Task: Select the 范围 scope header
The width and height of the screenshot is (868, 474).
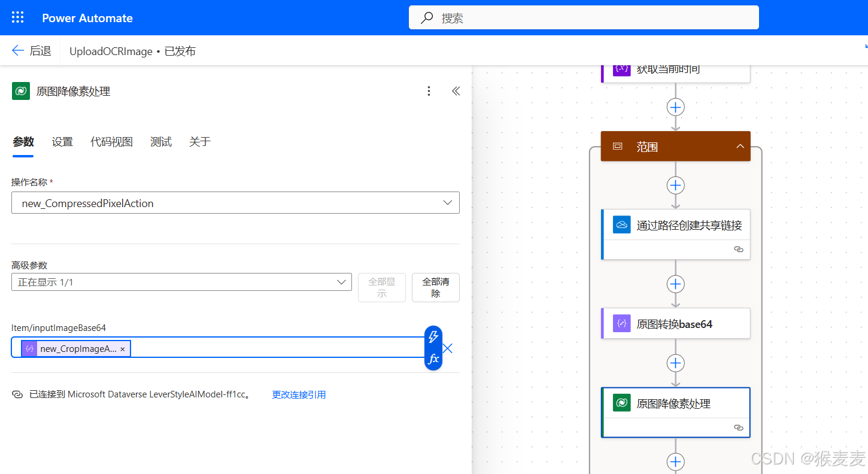Action: [x=675, y=146]
